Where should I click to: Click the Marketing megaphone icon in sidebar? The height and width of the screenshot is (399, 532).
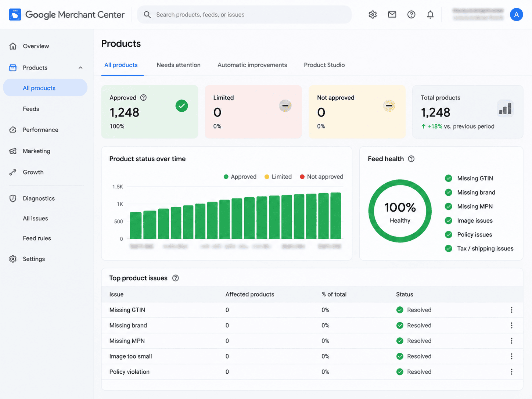pyautogui.click(x=13, y=151)
